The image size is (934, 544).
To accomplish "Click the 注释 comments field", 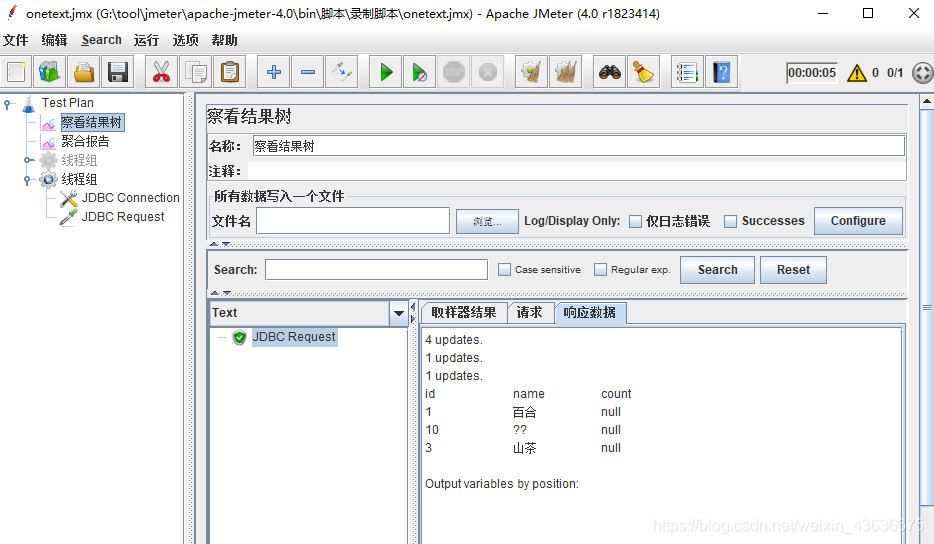I will pyautogui.click(x=577, y=172).
